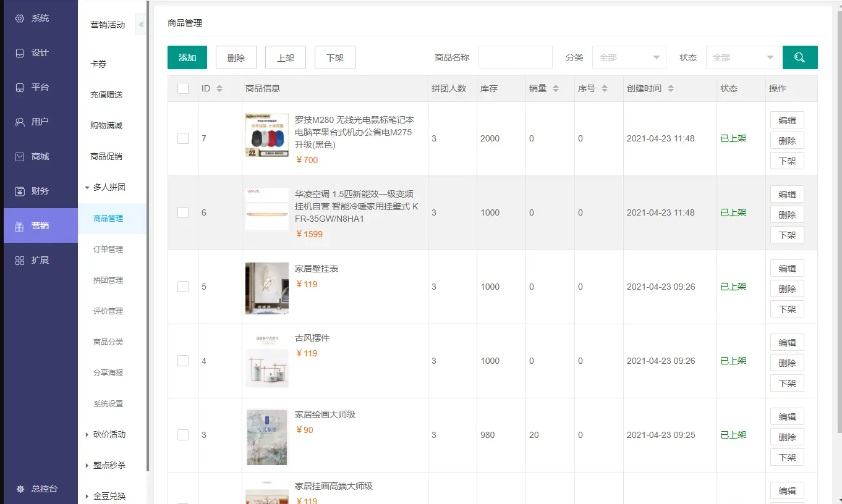Viewport: 842px width, 504px height.
Task: Click the 总控台 gear icon
Action: [20, 489]
